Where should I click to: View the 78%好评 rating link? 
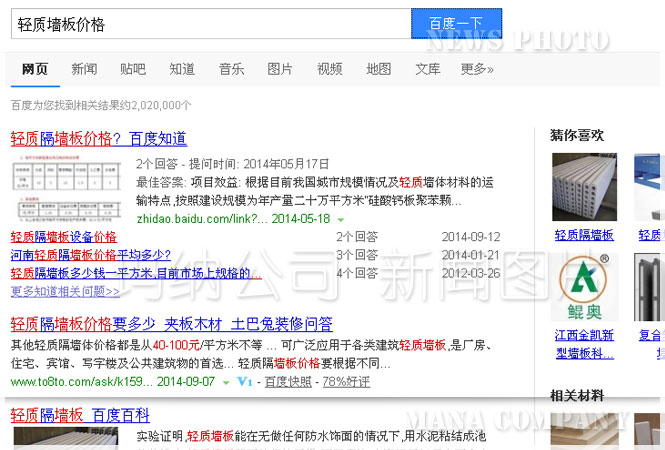tap(346, 382)
